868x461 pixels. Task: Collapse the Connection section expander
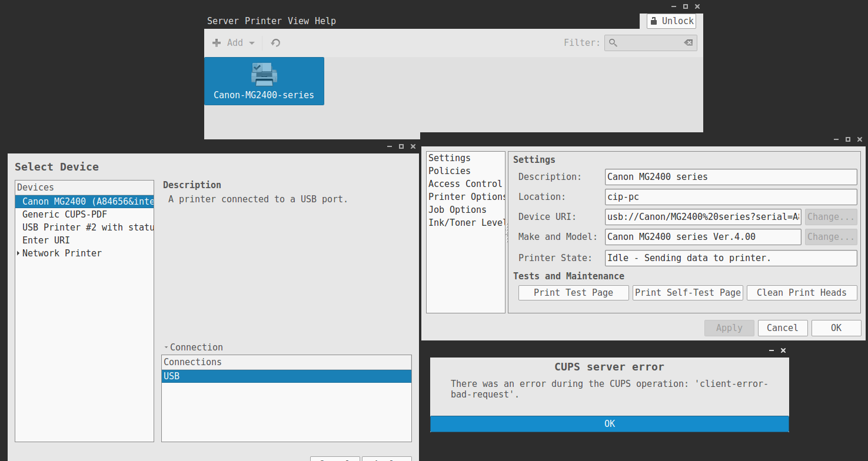coord(167,348)
